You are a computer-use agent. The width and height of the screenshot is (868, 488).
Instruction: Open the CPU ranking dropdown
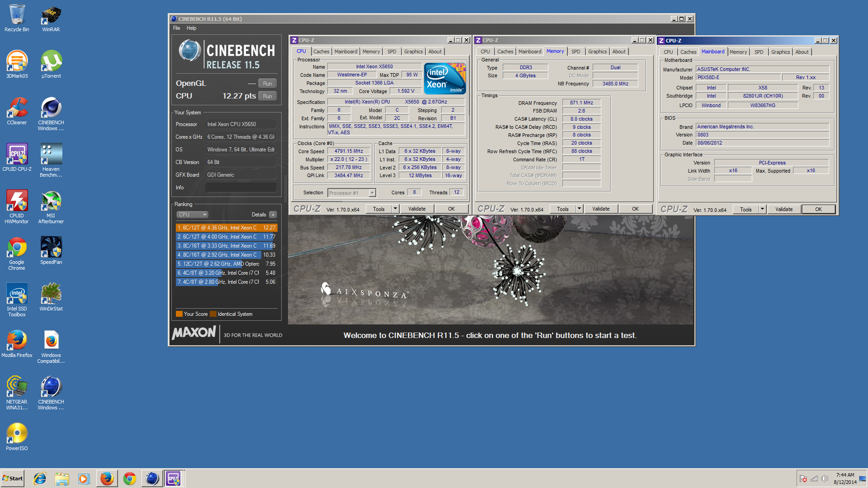click(x=193, y=215)
